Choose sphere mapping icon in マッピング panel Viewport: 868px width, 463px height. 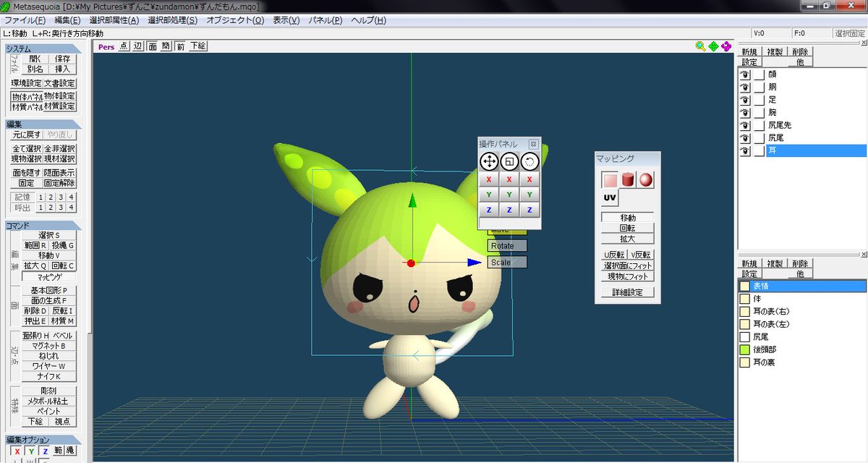coord(645,180)
